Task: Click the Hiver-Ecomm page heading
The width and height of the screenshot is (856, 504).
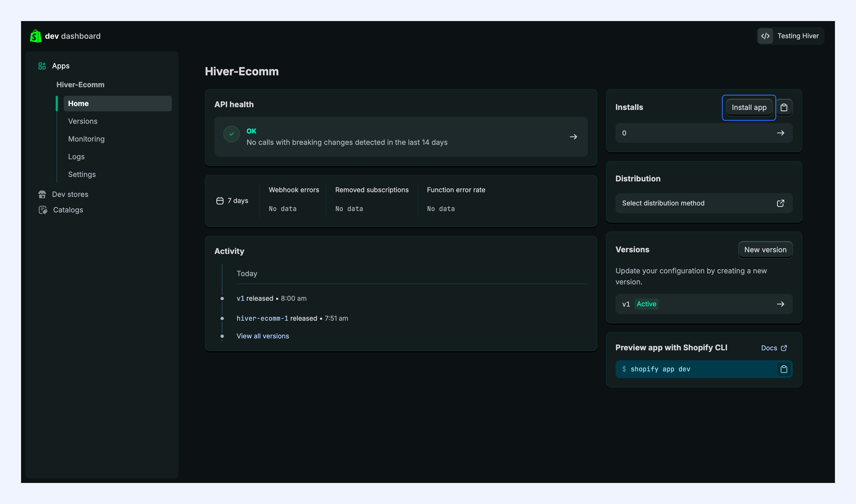Action: pos(242,71)
